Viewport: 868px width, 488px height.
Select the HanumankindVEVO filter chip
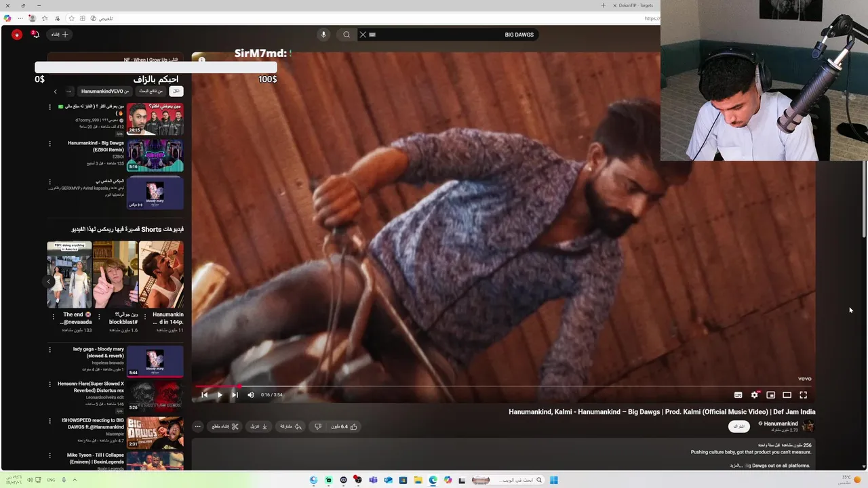(x=104, y=91)
